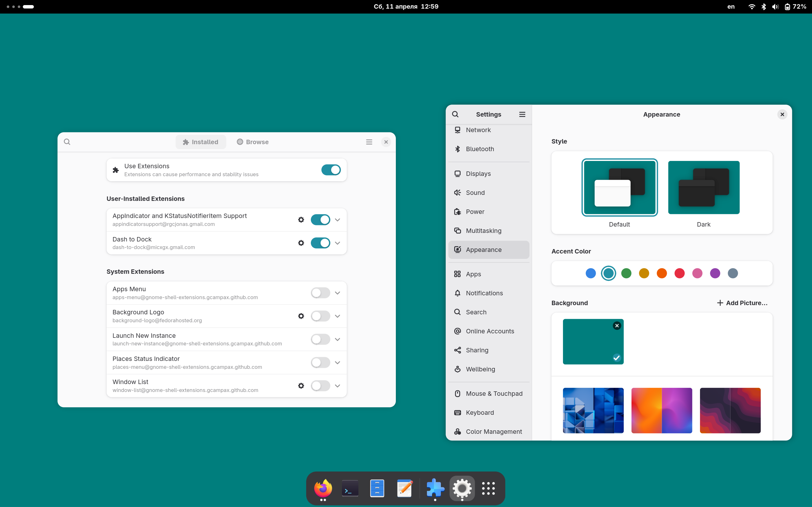The height and width of the screenshot is (507, 812).
Task: Switch to the Browse tab
Action: point(253,142)
